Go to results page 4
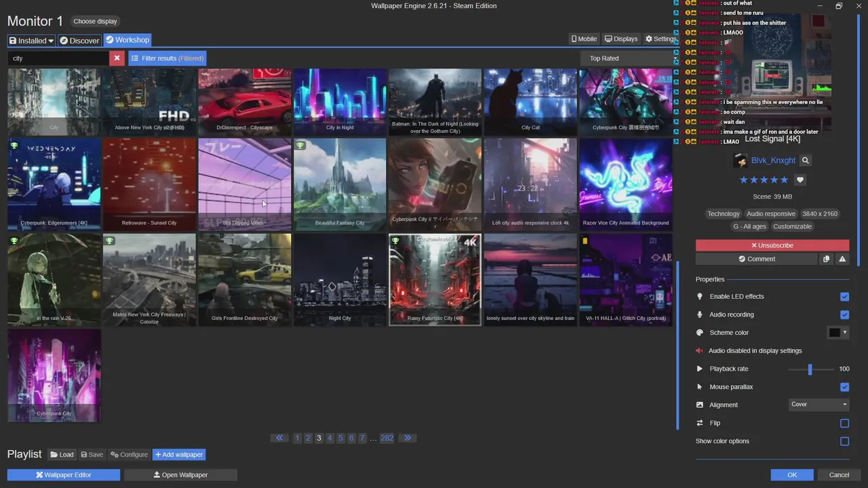The height and width of the screenshot is (488, 868). [x=330, y=438]
